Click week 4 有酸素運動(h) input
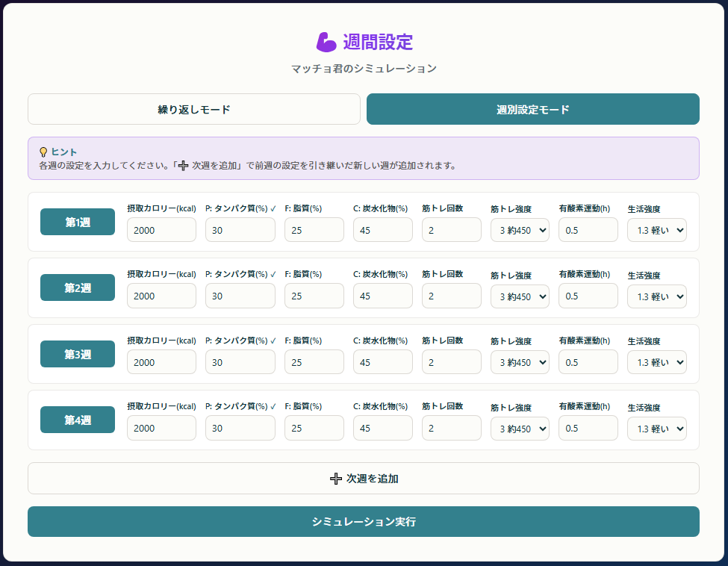Viewport: 728px width, 566px height. tap(588, 428)
